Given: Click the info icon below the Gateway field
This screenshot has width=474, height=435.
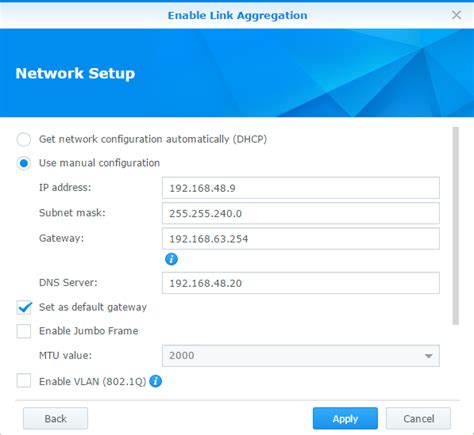Looking at the screenshot, I should (x=171, y=259).
